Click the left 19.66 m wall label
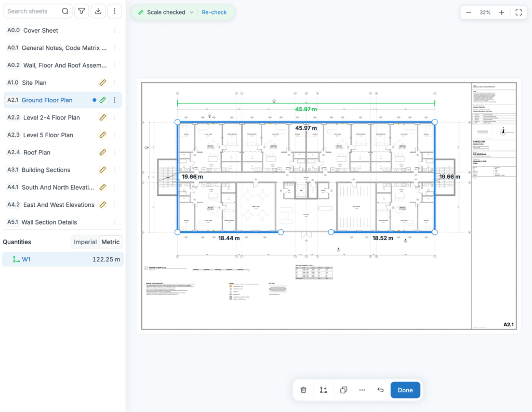532x412 pixels. tap(192, 177)
